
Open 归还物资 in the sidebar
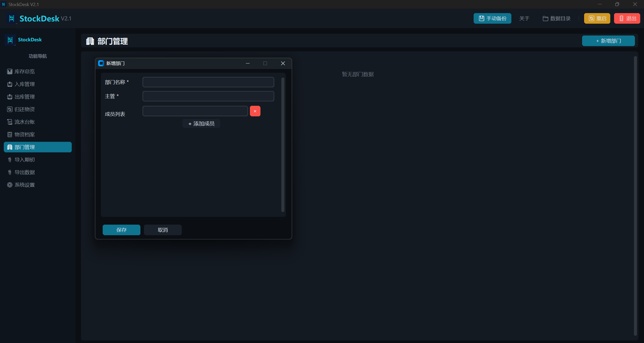tap(38, 109)
